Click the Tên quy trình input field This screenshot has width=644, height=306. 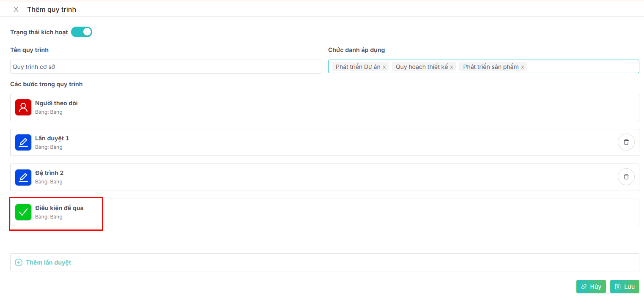tap(165, 67)
